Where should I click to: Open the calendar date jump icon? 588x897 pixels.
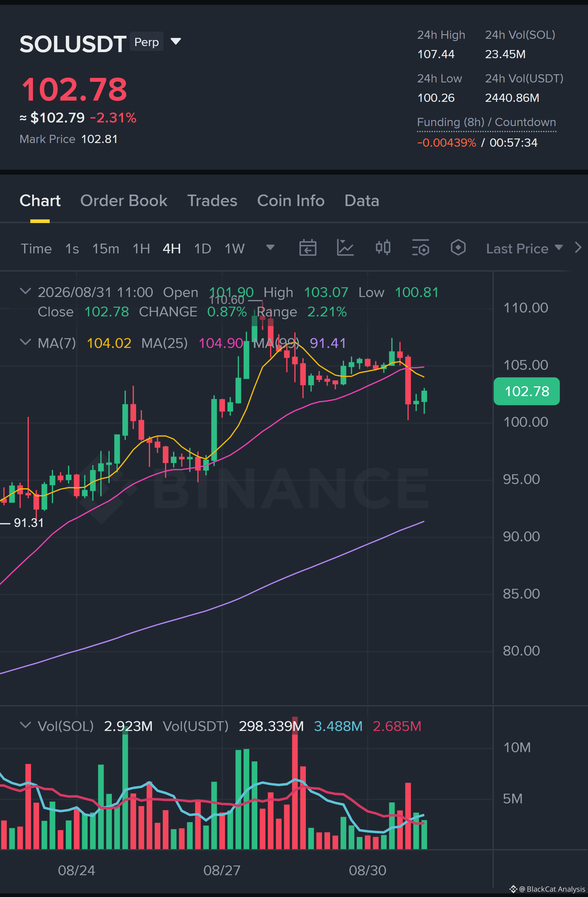click(x=308, y=248)
